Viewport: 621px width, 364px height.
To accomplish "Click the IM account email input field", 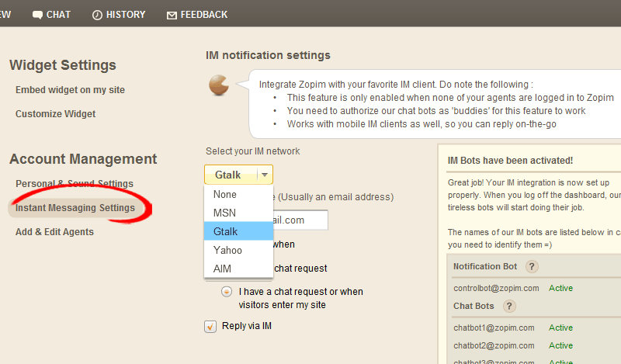I will 300,220.
